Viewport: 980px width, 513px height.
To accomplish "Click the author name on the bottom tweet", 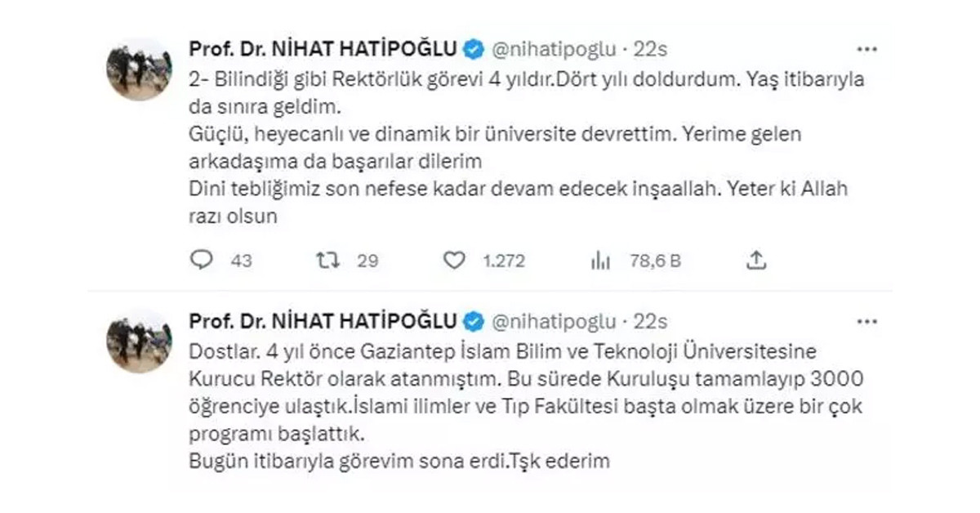I will (323, 321).
